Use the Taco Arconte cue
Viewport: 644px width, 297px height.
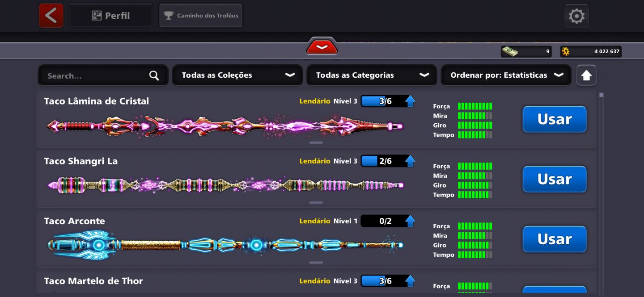[x=555, y=239]
